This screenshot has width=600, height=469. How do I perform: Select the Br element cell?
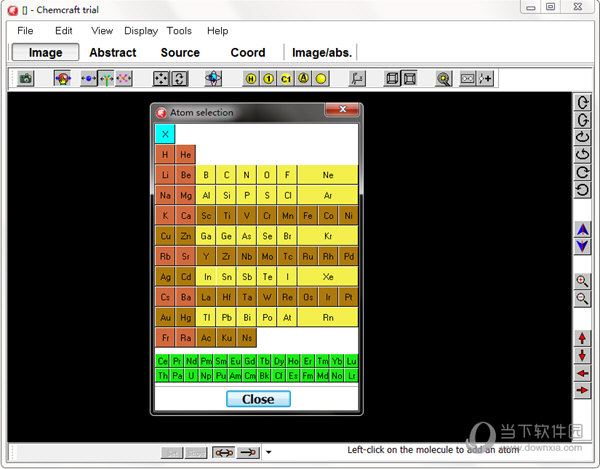[x=287, y=236]
